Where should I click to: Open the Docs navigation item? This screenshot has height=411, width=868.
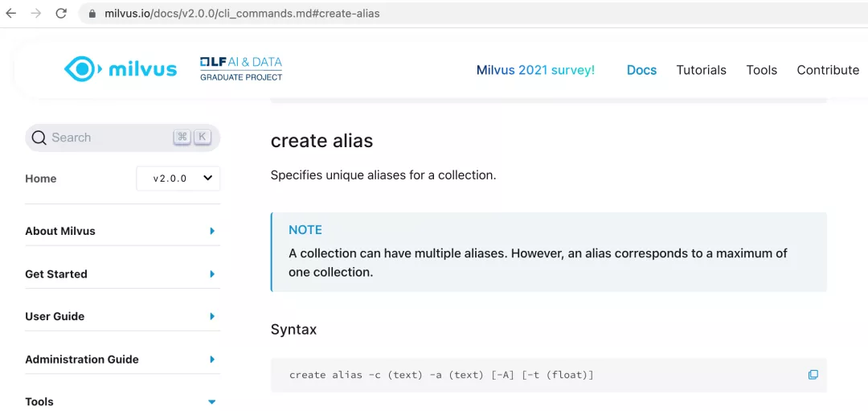point(641,70)
